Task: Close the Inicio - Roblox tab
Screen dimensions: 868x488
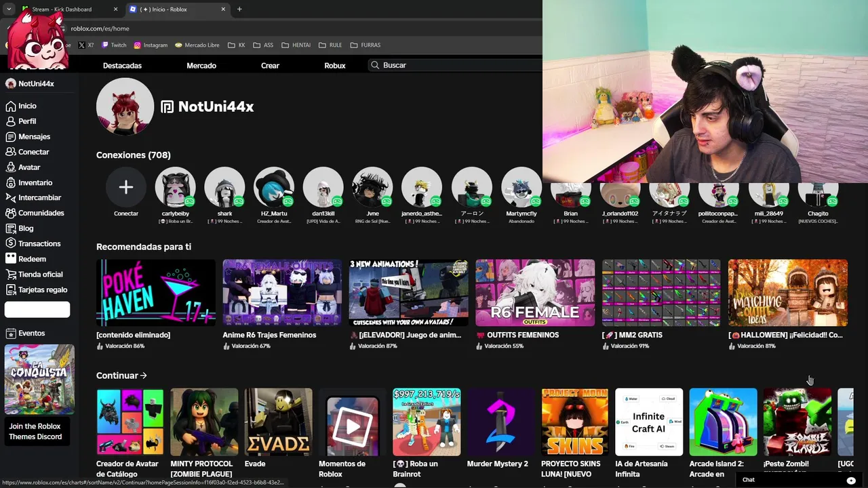Action: click(x=223, y=9)
